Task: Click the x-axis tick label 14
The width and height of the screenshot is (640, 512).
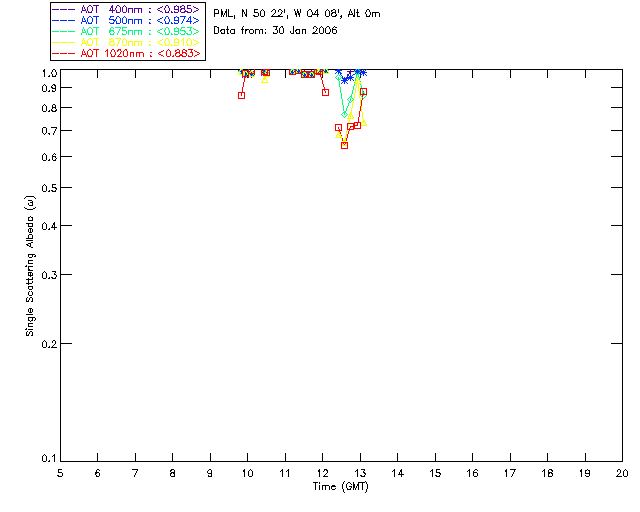Action: coord(398,473)
